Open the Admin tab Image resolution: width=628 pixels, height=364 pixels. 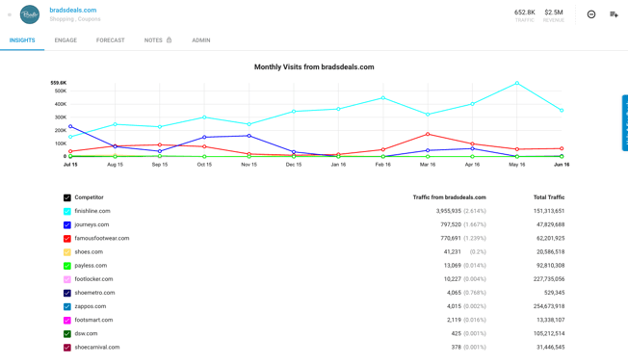(201, 40)
